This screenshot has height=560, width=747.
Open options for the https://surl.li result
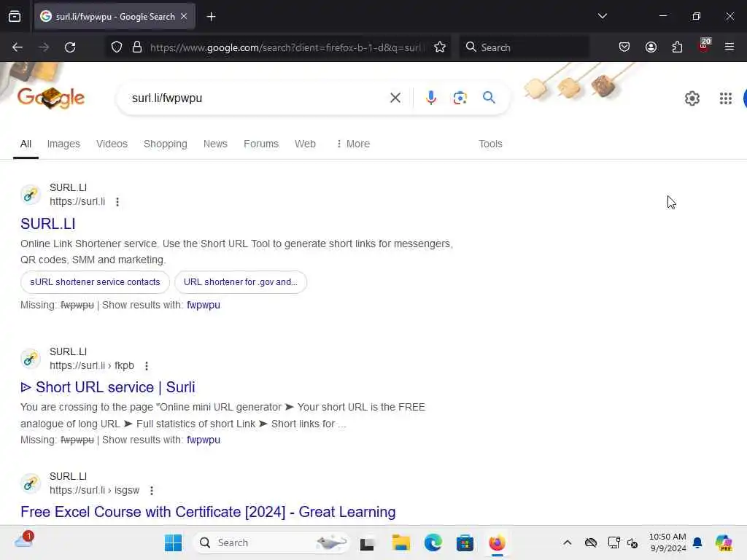coord(117,202)
